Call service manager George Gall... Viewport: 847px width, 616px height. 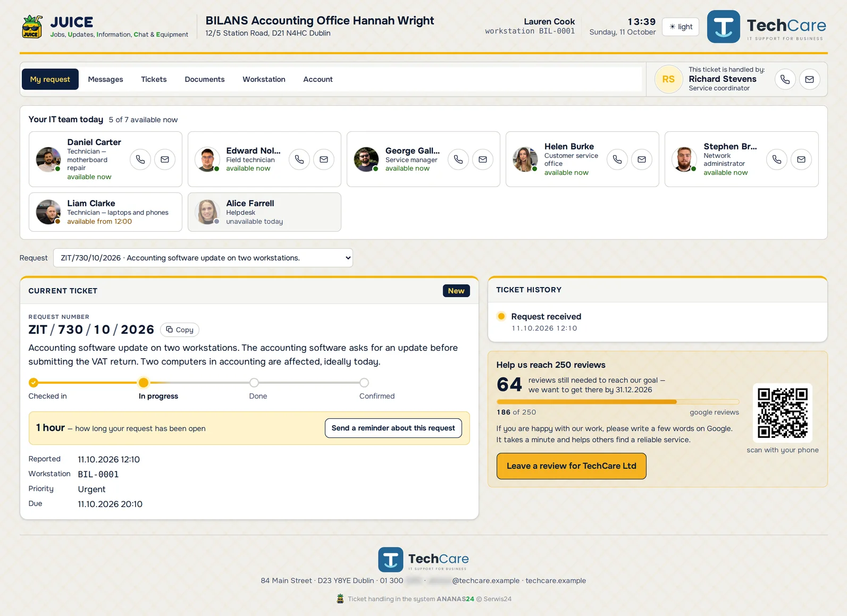[x=458, y=159]
